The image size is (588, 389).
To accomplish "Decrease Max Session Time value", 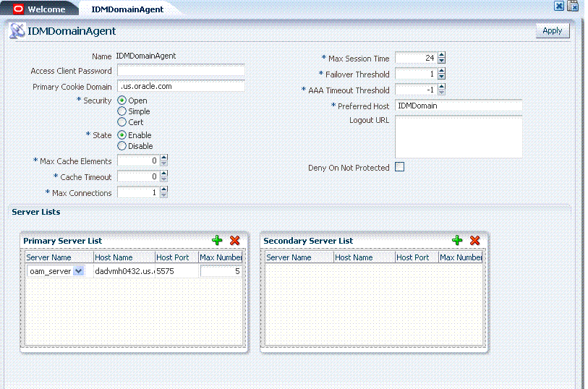I will pos(442,61).
